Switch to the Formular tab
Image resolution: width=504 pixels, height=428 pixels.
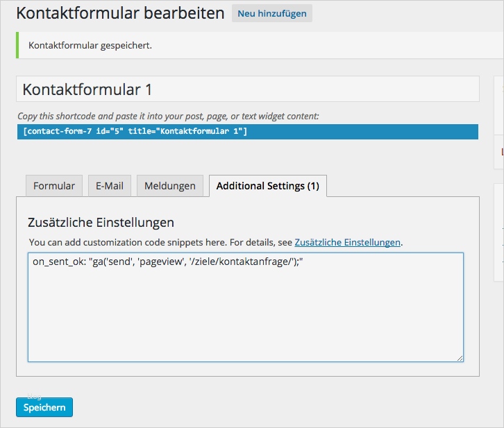[x=54, y=186]
